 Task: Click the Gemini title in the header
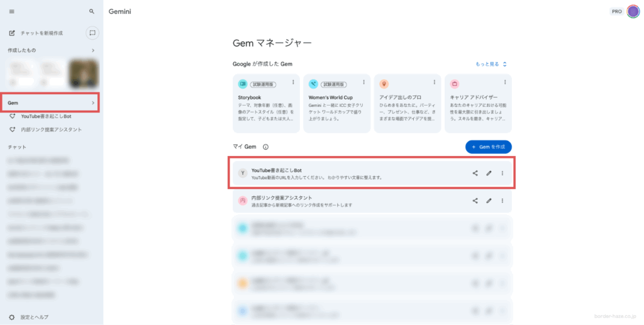(x=120, y=11)
